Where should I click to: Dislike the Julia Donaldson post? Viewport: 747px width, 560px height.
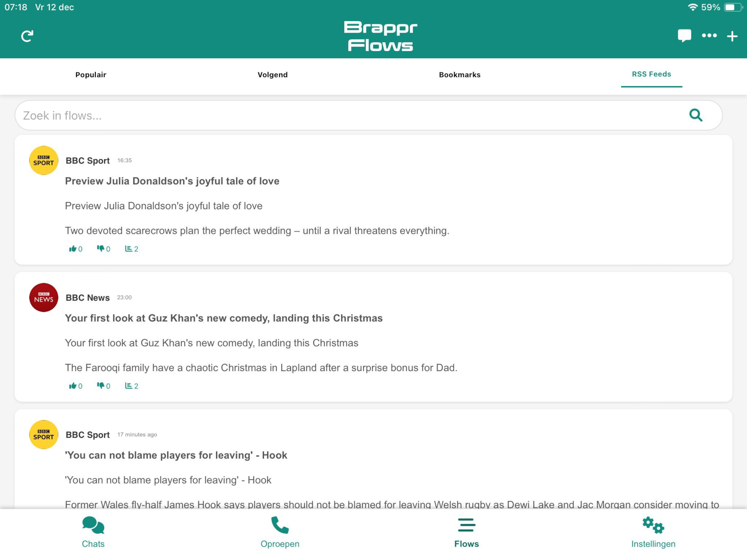tap(103, 249)
